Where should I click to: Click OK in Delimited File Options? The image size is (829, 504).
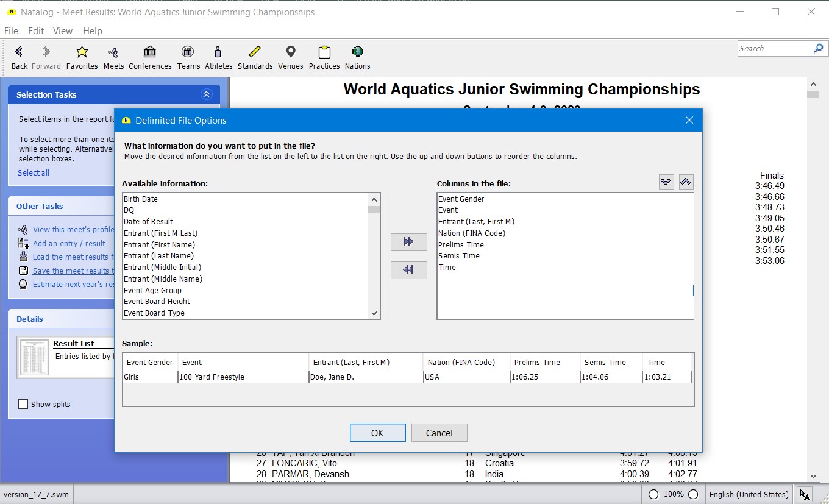(377, 433)
